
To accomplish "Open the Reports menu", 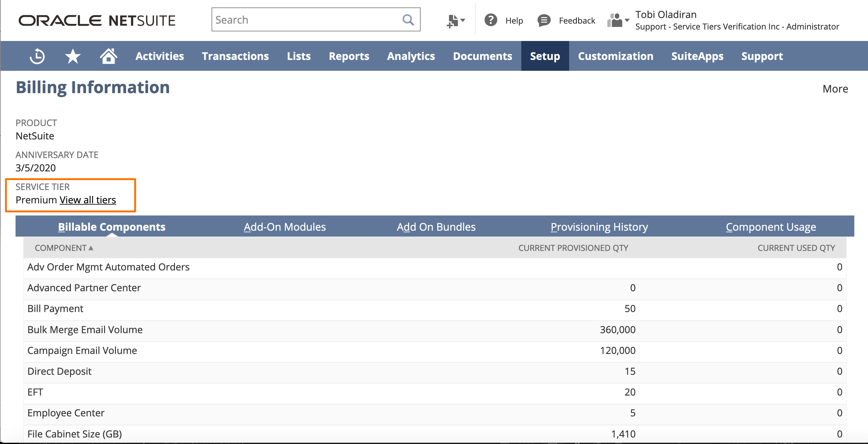I will tap(349, 56).
